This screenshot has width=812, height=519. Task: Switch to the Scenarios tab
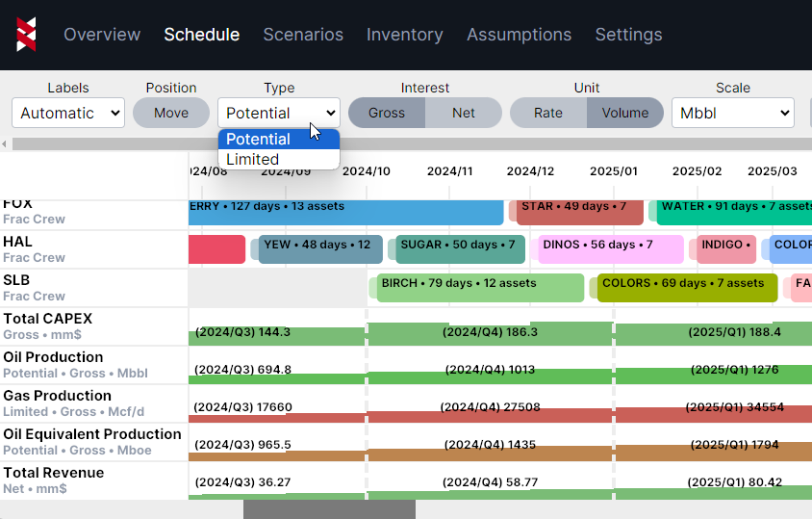303,35
